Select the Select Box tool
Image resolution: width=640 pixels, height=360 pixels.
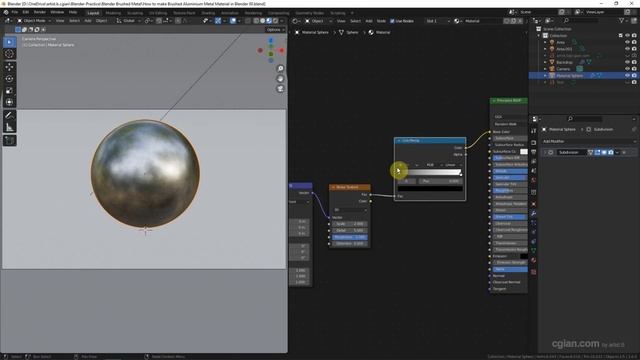tap(9, 42)
